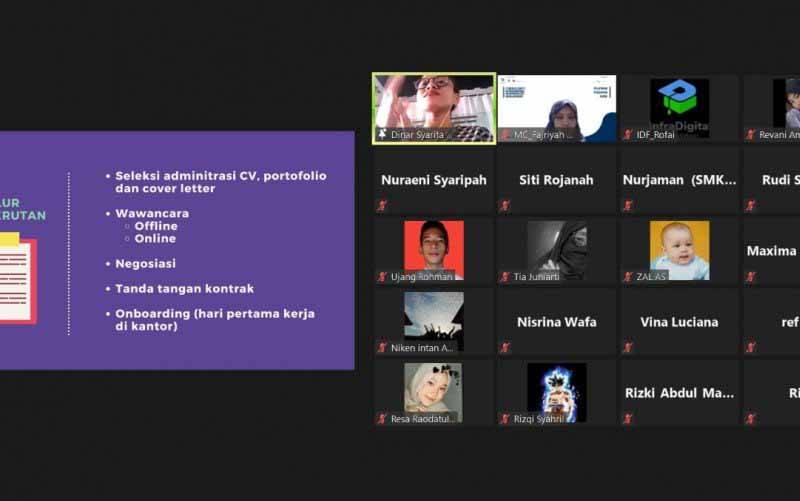Click the 'Offline' sub-bullet on the slide
The image size is (800, 501).
click(x=156, y=226)
